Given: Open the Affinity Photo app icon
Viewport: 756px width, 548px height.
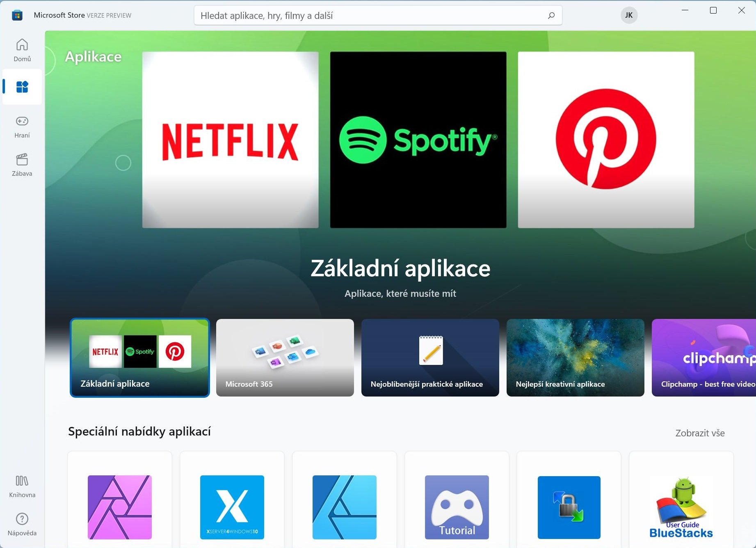Looking at the screenshot, I should [120, 507].
